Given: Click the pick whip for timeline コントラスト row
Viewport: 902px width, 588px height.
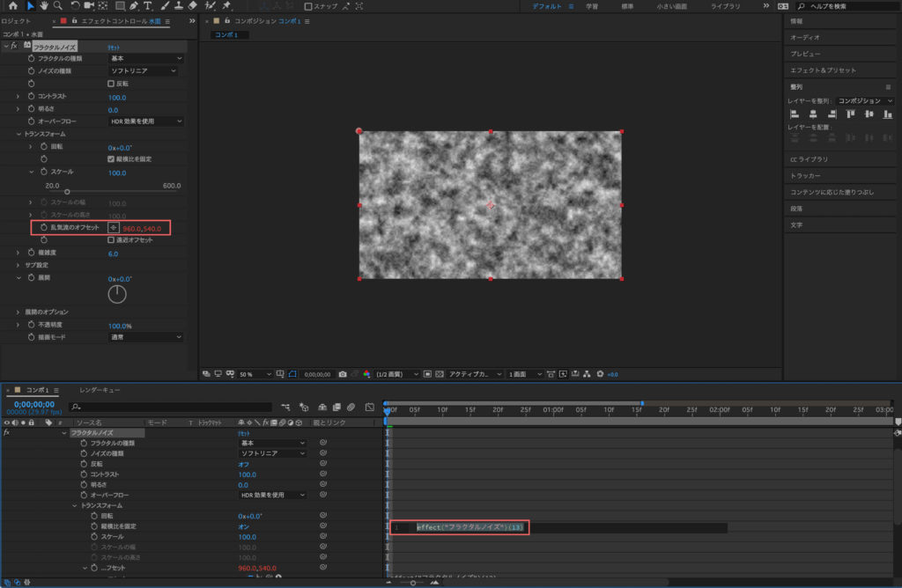Looking at the screenshot, I should pos(323,474).
